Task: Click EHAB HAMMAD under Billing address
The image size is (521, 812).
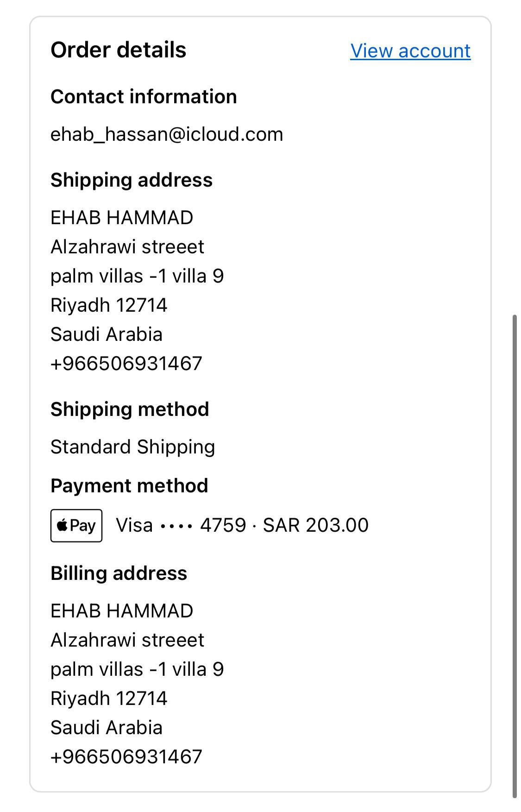Action: (x=122, y=611)
